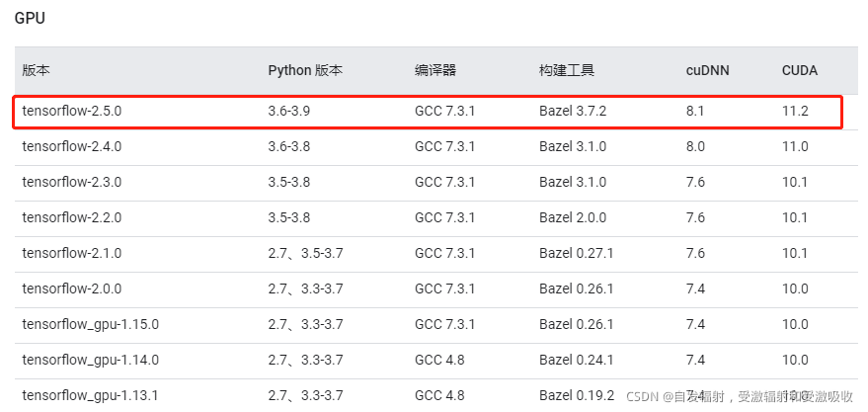Click the cuDNN 8.0 cell
The image size is (868, 412).
click(695, 146)
